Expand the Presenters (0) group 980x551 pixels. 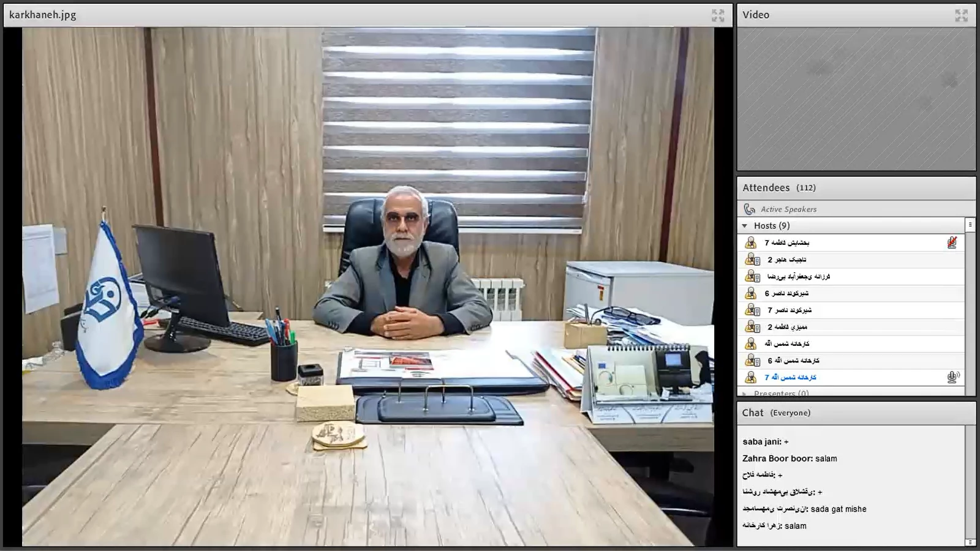745,394
